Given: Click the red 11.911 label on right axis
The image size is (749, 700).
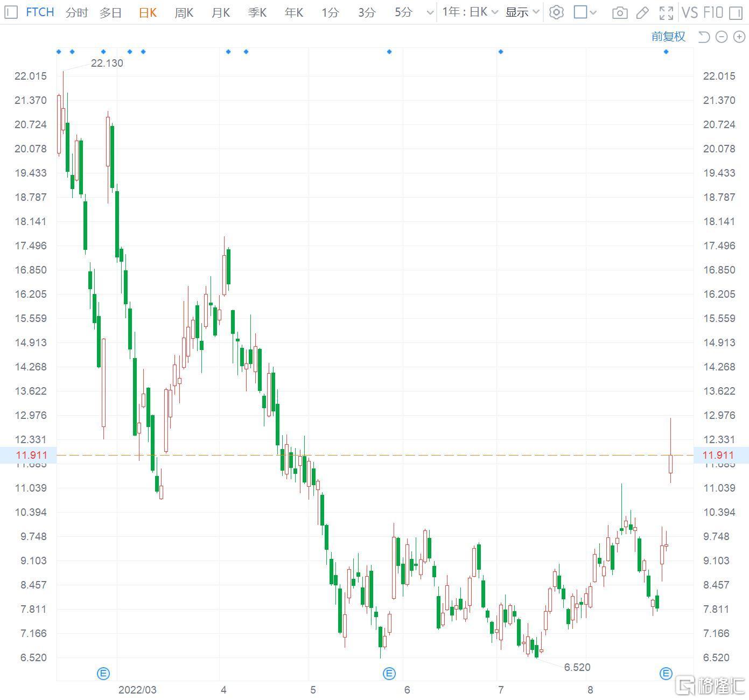Looking at the screenshot, I should (718, 455).
